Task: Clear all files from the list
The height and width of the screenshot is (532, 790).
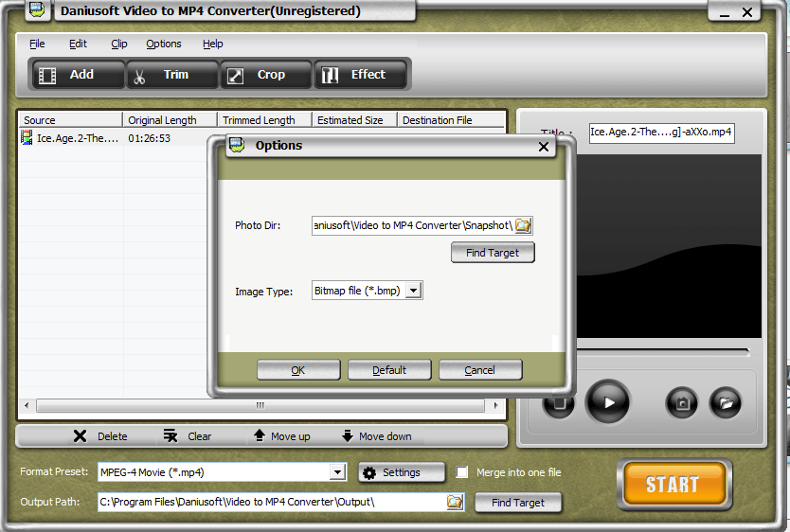Action: point(188,436)
